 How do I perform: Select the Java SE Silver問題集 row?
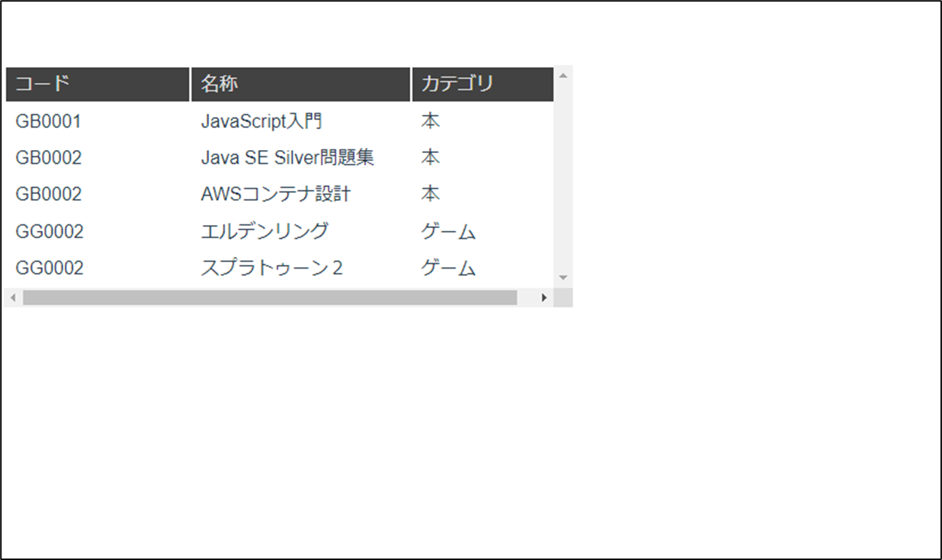click(x=288, y=157)
